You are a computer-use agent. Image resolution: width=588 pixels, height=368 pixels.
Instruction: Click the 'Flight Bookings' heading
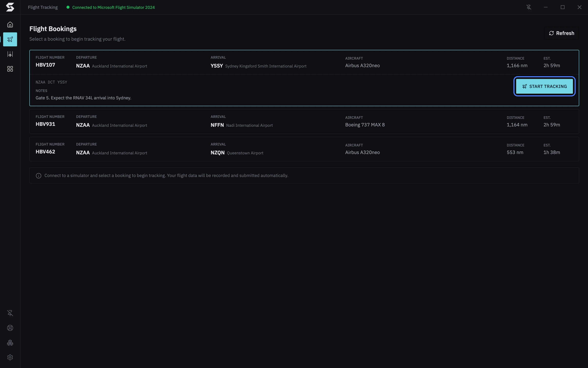53,29
